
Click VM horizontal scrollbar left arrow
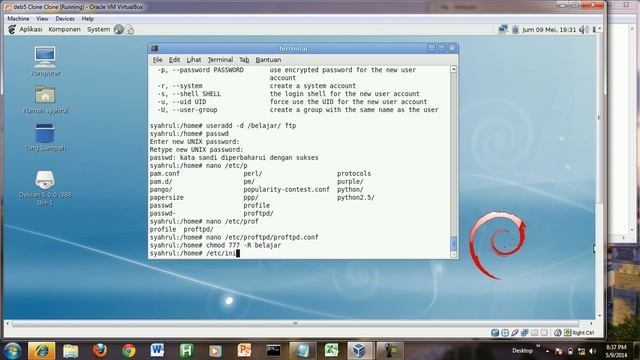click(7, 324)
